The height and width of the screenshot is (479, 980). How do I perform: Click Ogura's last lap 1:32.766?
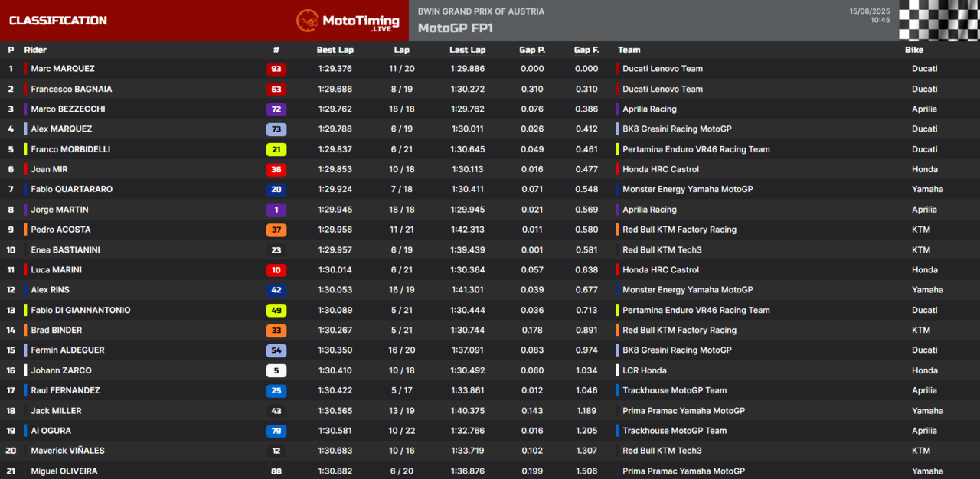[467, 431]
